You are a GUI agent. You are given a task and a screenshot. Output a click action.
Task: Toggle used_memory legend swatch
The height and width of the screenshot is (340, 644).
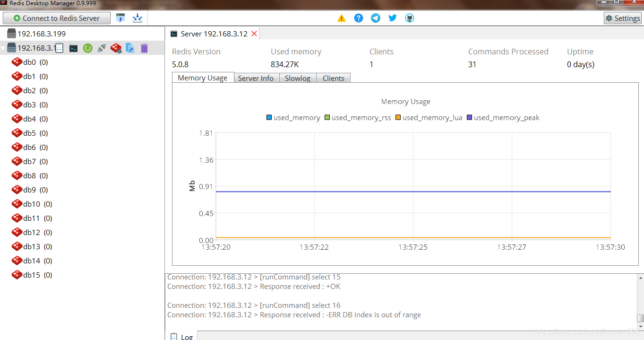click(x=269, y=117)
